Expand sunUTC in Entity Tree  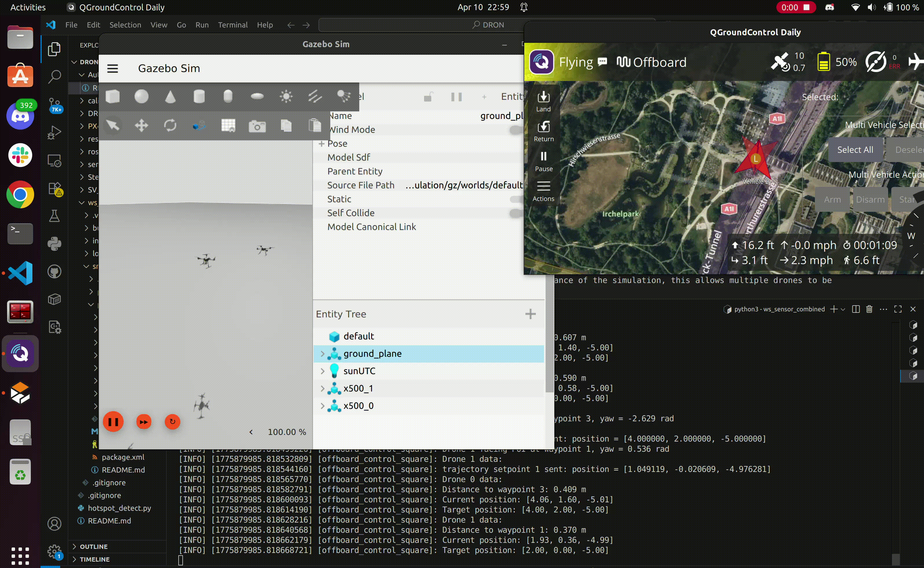322,371
